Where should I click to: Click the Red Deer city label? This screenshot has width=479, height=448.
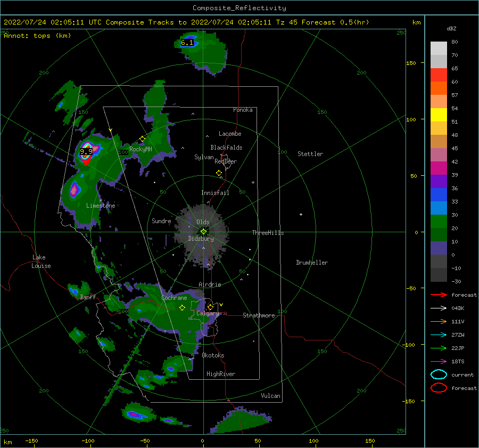(226, 161)
